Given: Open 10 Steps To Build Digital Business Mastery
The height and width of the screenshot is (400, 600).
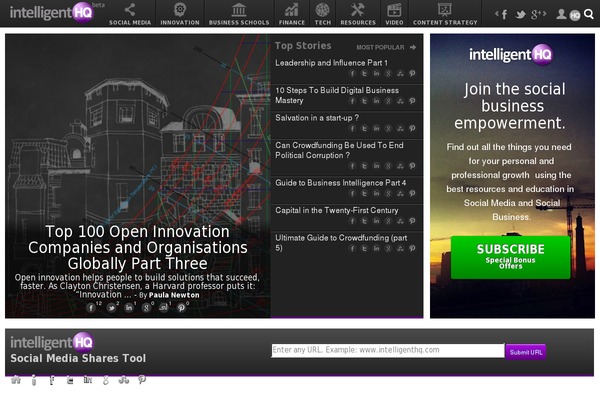Looking at the screenshot, I should (x=337, y=95).
